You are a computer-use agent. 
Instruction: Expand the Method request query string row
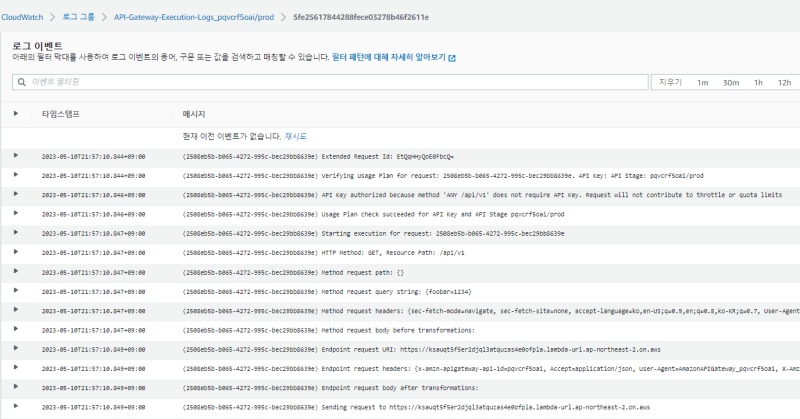(15, 290)
